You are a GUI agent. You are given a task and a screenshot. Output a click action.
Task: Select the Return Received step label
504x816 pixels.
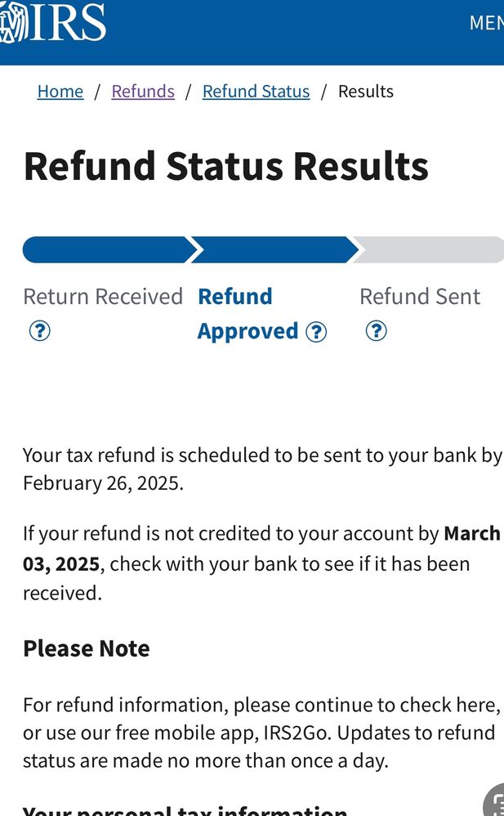(103, 296)
